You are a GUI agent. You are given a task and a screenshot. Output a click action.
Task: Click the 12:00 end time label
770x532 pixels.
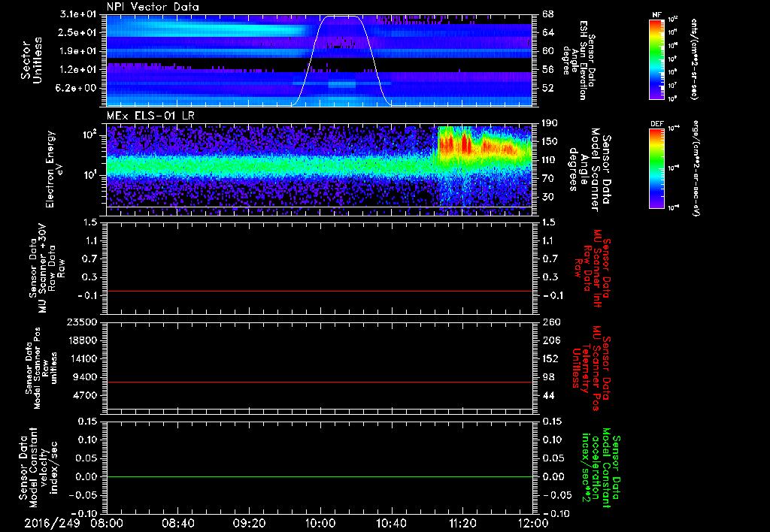point(533,524)
